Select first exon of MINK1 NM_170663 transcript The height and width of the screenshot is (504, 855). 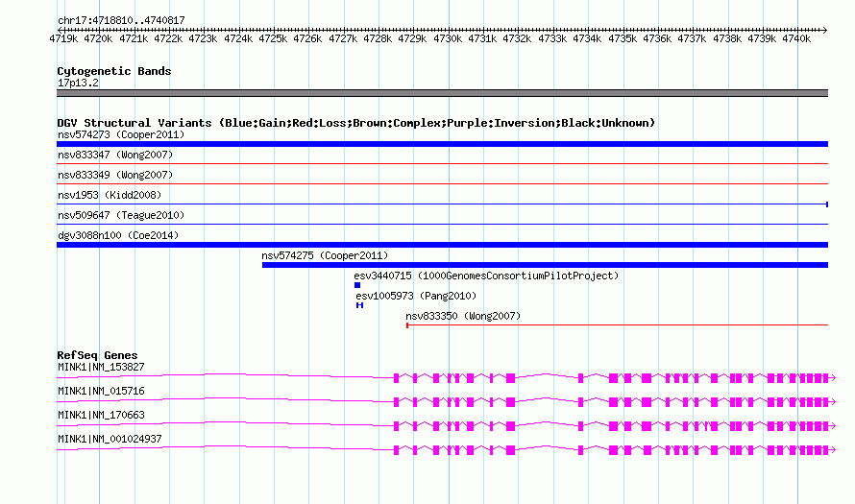pyautogui.click(x=397, y=426)
